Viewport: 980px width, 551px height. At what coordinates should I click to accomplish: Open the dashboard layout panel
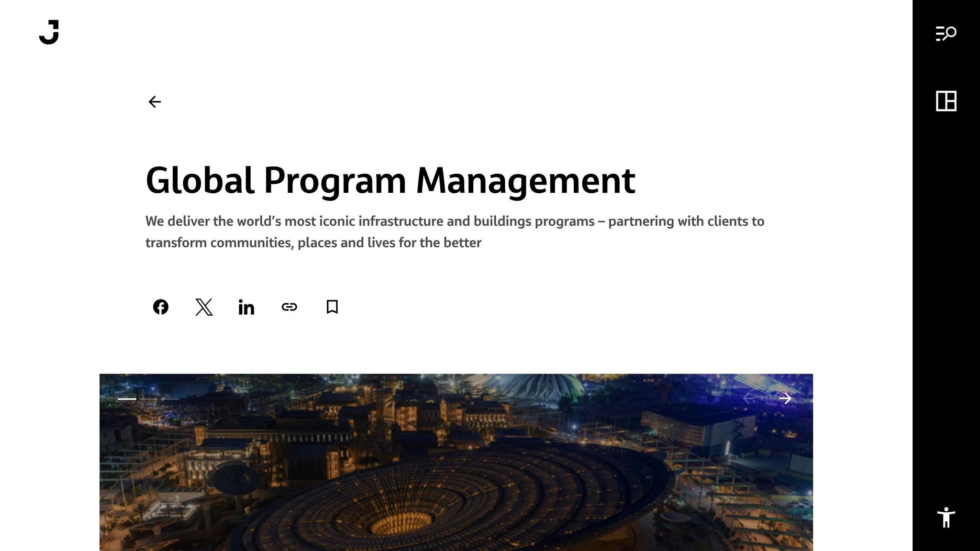946,101
